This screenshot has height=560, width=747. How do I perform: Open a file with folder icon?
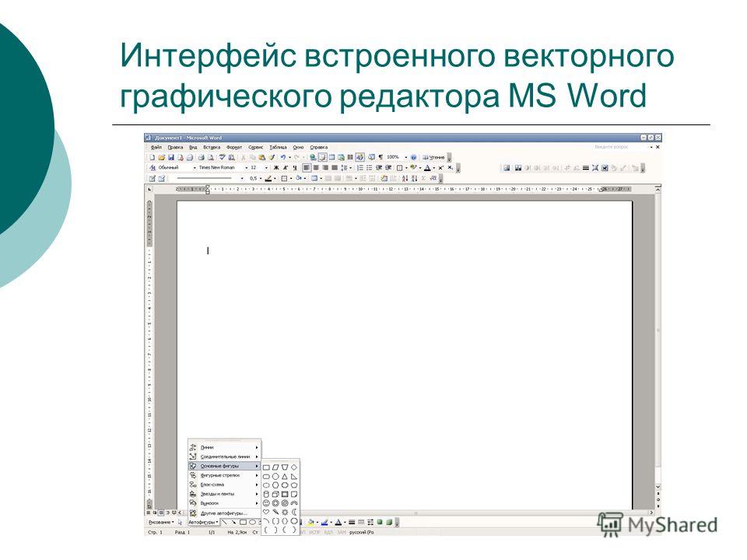pos(162,157)
